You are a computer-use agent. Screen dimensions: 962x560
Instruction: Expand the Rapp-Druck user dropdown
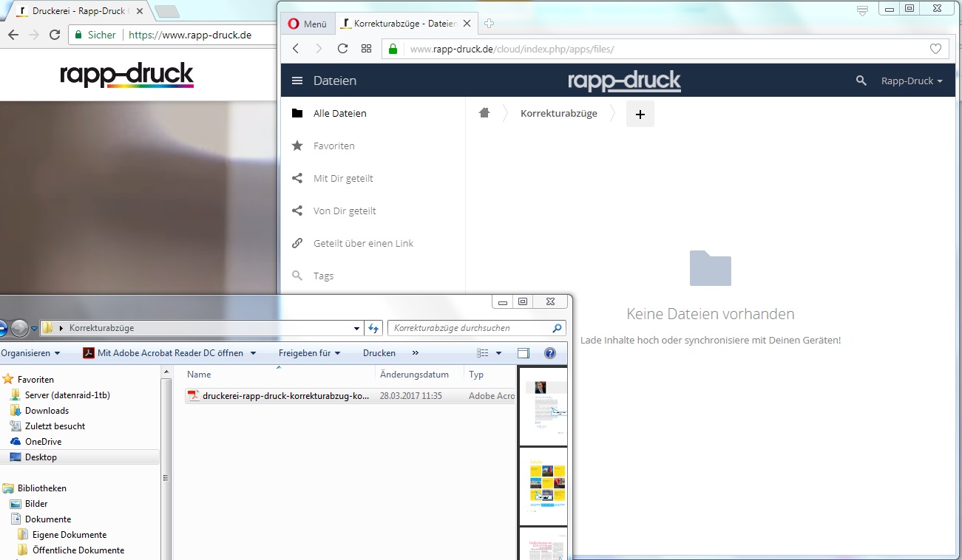click(912, 81)
